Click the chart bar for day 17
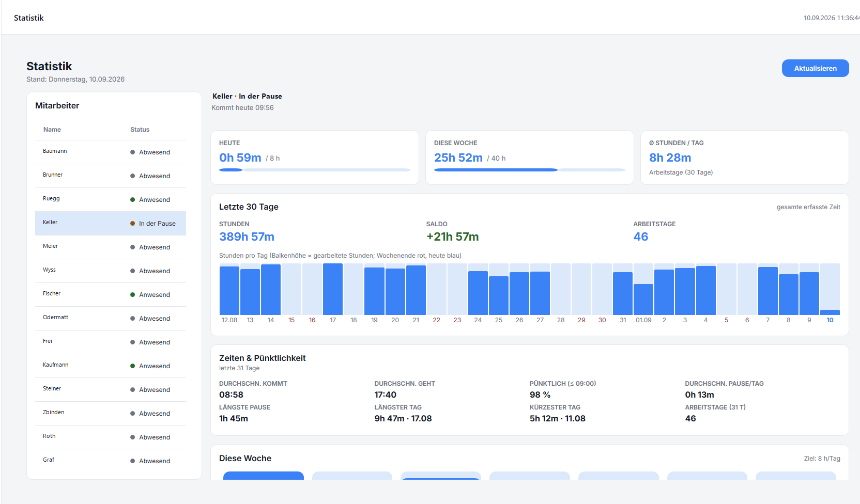The width and height of the screenshot is (860, 504). coord(333,289)
